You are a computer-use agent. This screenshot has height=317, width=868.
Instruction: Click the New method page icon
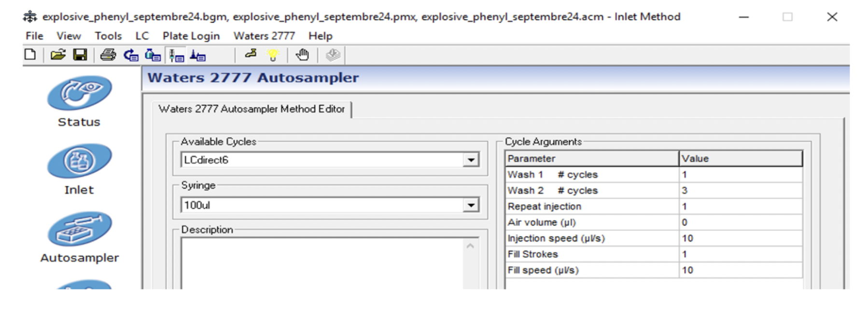pos(30,55)
